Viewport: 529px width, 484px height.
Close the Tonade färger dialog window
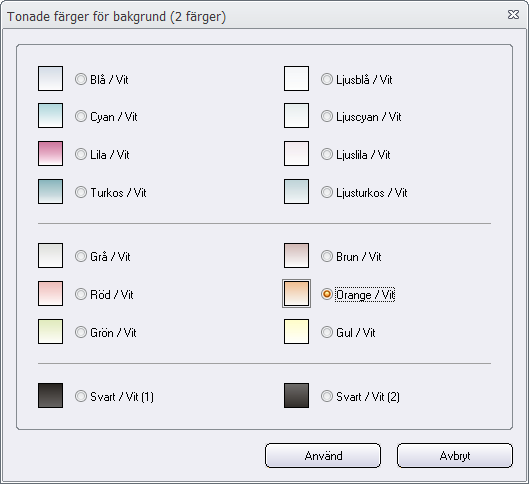click(513, 15)
